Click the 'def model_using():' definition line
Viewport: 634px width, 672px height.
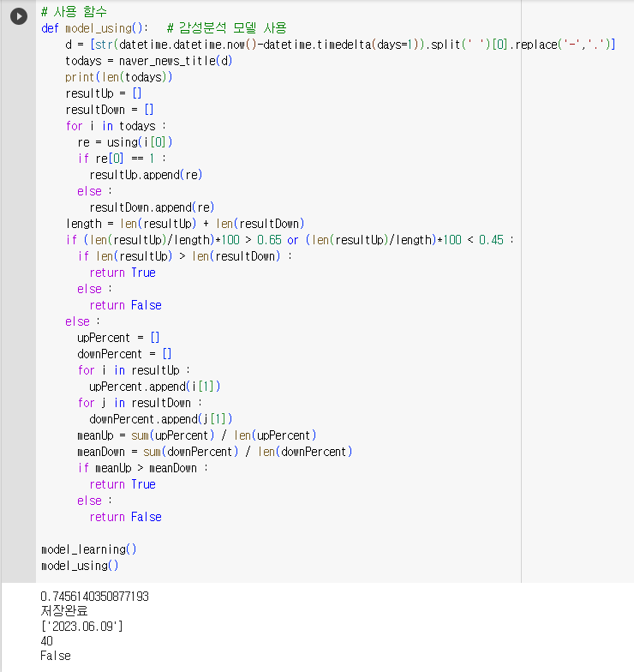[x=94, y=28]
